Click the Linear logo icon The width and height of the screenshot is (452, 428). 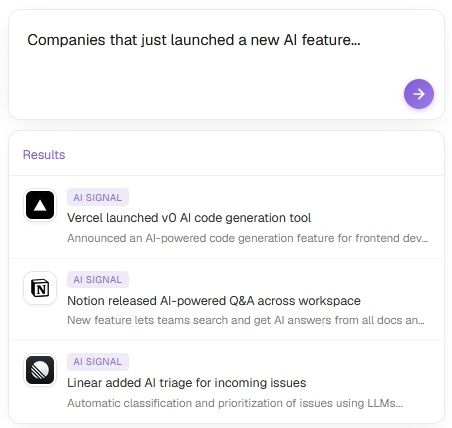[x=40, y=370]
